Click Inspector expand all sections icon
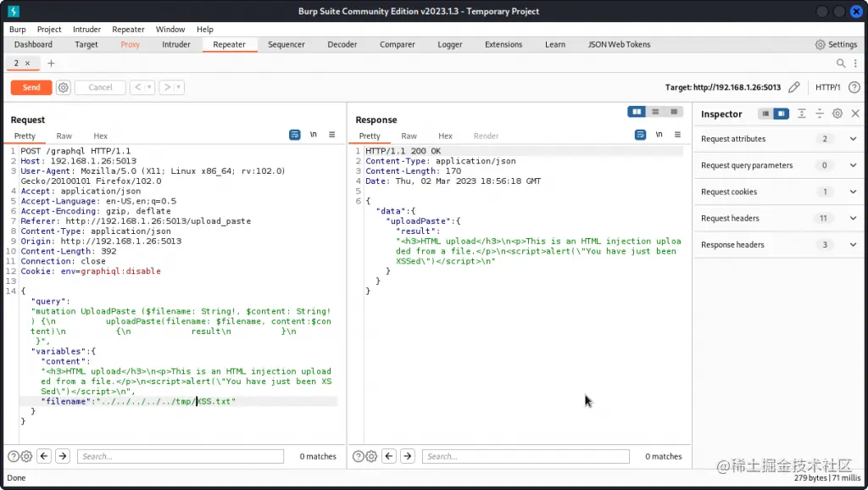This screenshot has width=868, height=490. tap(801, 114)
